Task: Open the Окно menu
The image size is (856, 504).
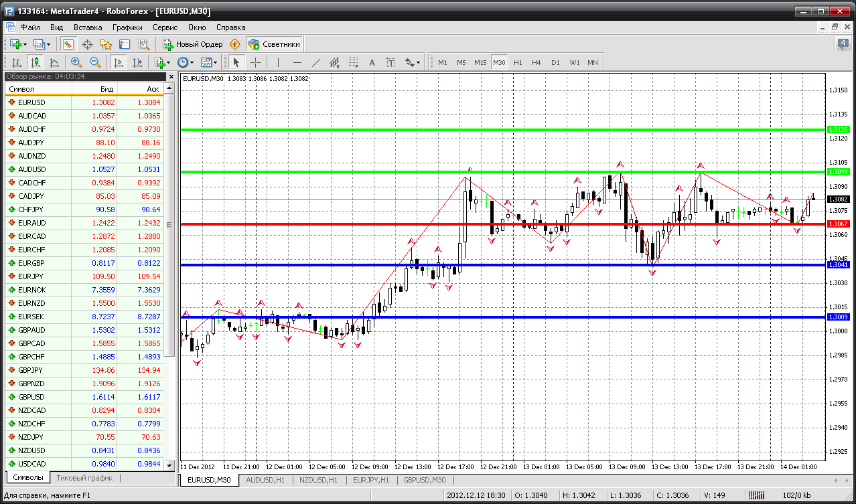Action: click(197, 27)
